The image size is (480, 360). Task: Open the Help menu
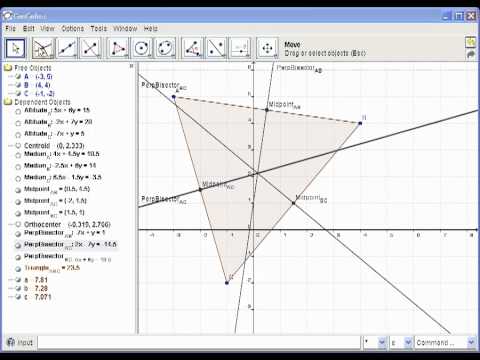[x=151, y=28]
